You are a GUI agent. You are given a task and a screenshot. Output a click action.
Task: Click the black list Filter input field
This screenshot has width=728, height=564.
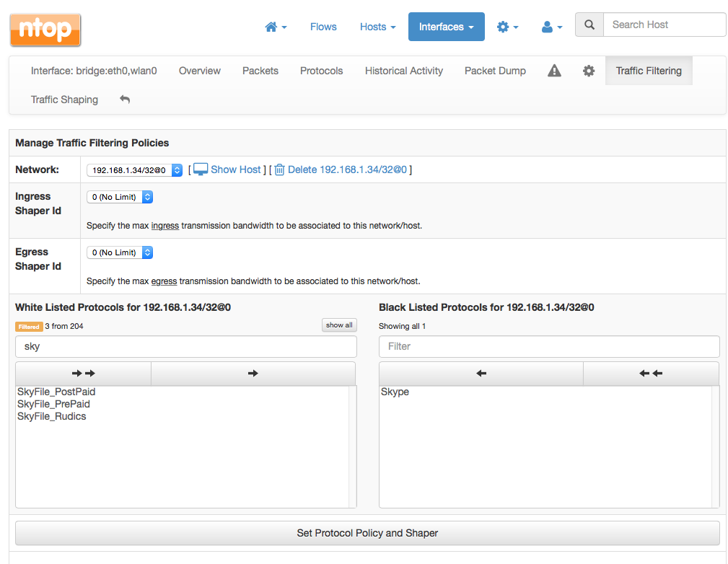(549, 346)
